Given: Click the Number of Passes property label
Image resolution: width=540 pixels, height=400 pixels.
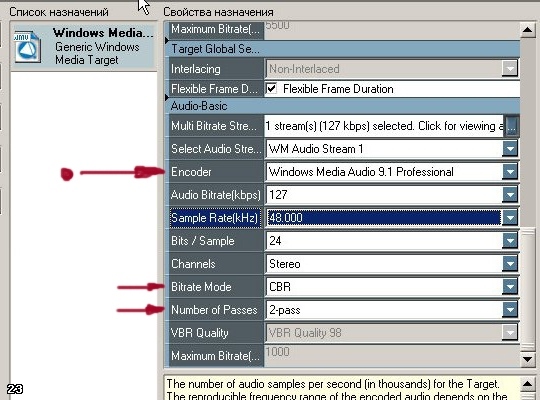Looking at the screenshot, I should [x=216, y=309].
